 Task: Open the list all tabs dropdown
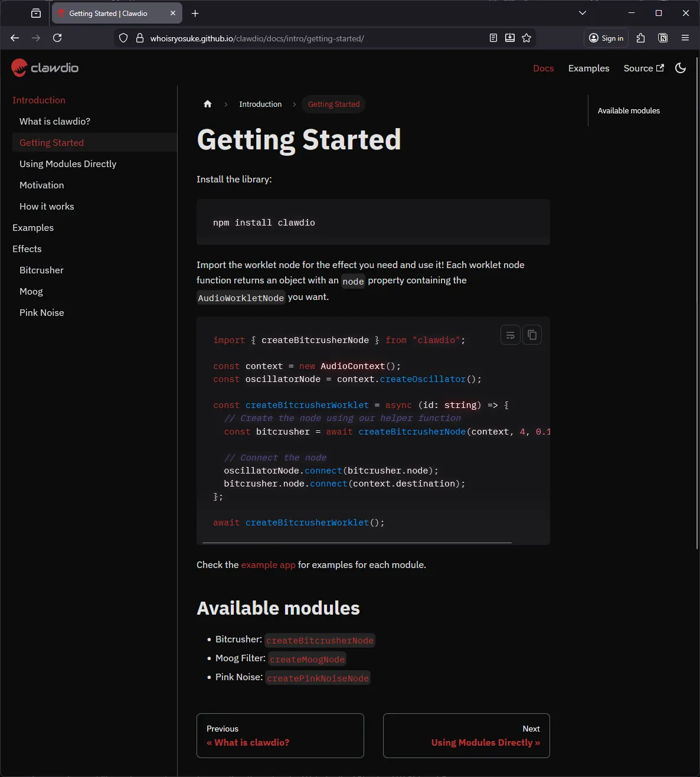tap(582, 13)
